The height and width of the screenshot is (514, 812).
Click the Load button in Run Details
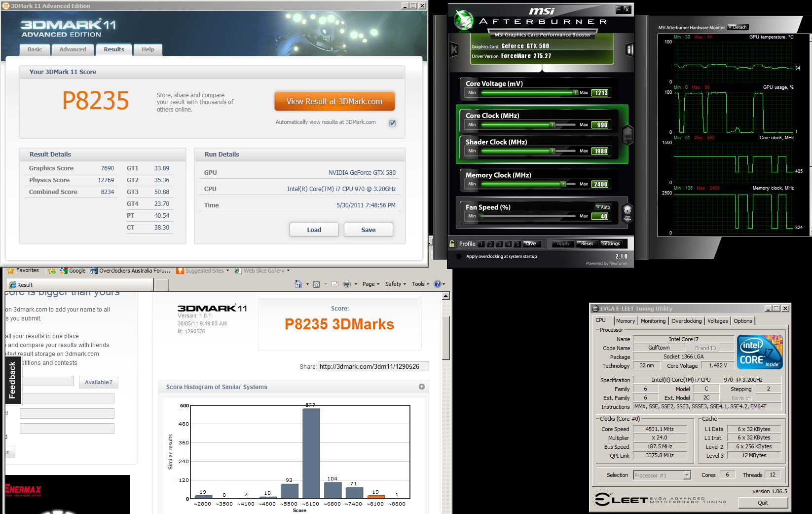314,230
